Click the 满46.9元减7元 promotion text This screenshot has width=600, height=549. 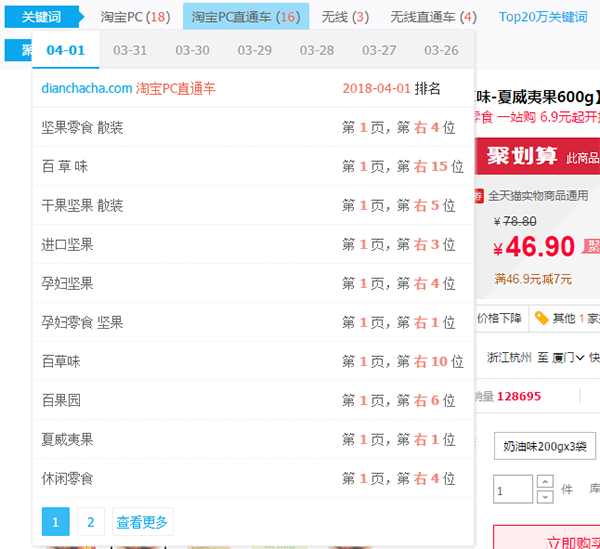[x=533, y=279]
